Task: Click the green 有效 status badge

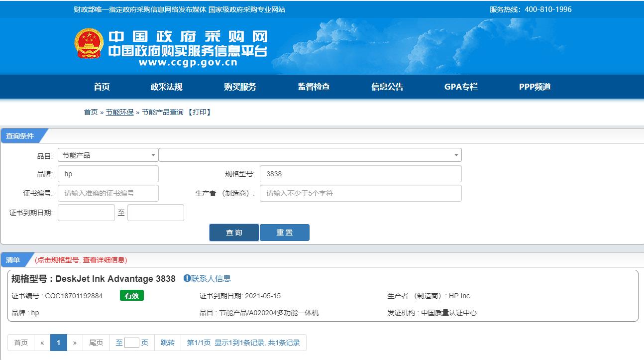Action: pyautogui.click(x=132, y=296)
